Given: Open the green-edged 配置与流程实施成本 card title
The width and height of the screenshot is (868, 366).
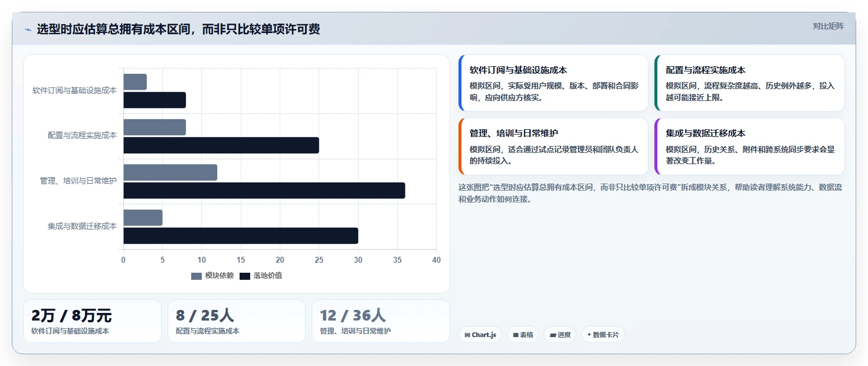Looking at the screenshot, I should (706, 70).
